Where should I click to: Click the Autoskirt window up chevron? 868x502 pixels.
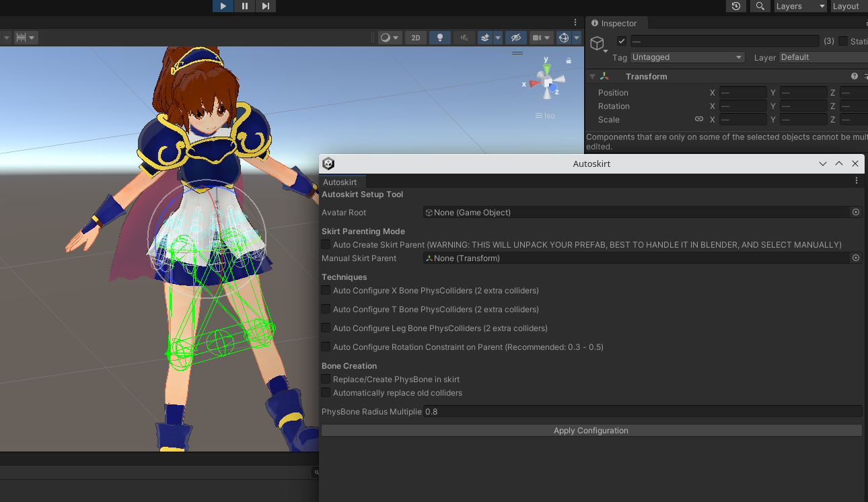pos(839,164)
